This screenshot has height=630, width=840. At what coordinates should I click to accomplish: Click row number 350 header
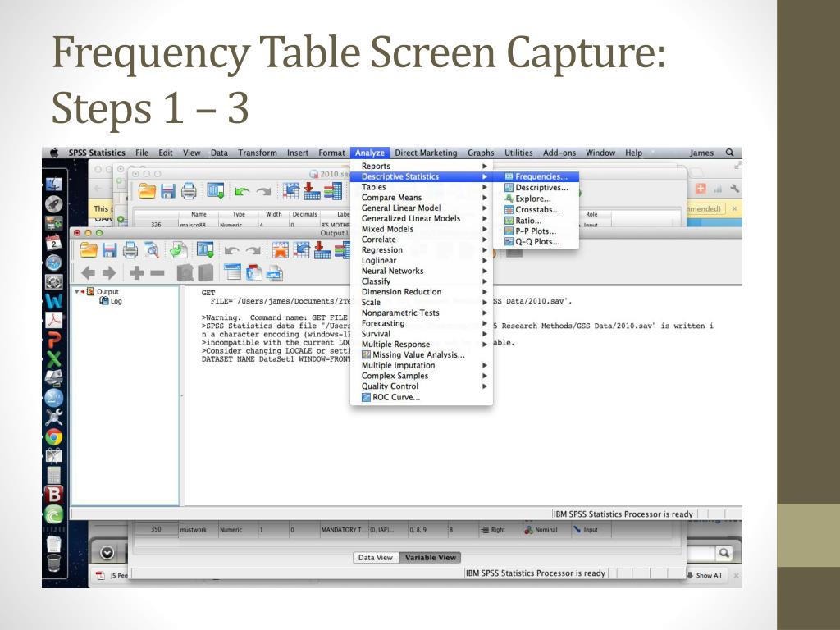pos(156,529)
